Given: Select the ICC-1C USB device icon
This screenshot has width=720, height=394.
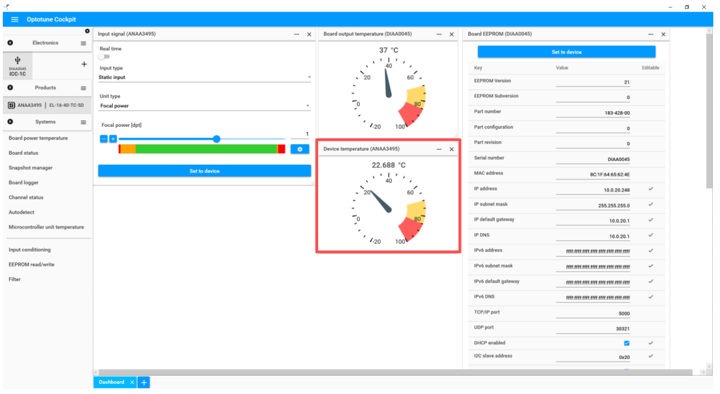Looking at the screenshot, I should pos(17,66).
